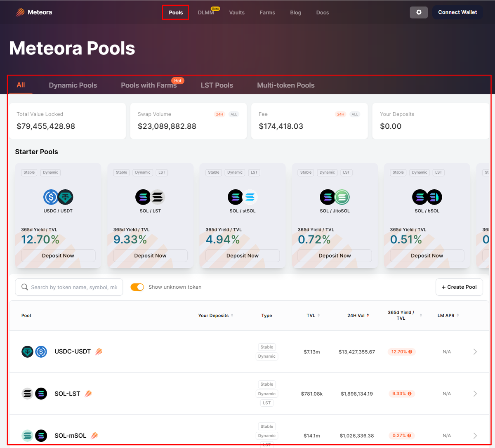Click the Hot badge on Pools with Farms
Viewport: 495px width, 448px height.
178,81
